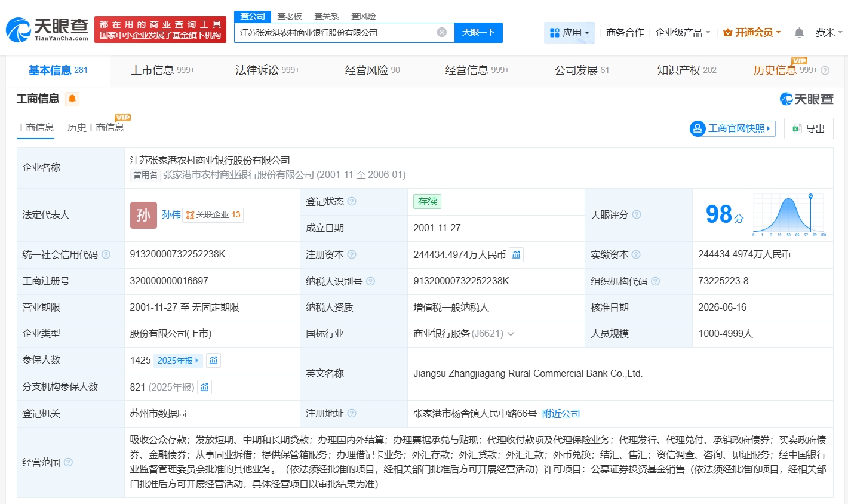
Task: Click the help icon next to 实缴资本
Action: [636, 254]
